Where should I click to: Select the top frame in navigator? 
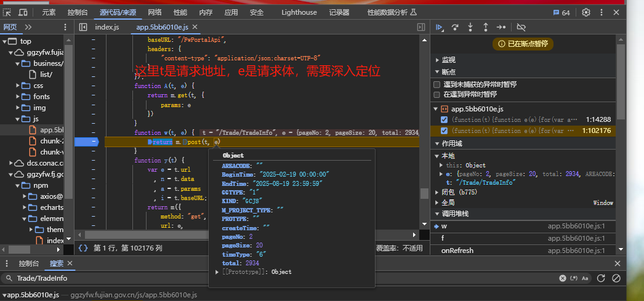click(25, 41)
